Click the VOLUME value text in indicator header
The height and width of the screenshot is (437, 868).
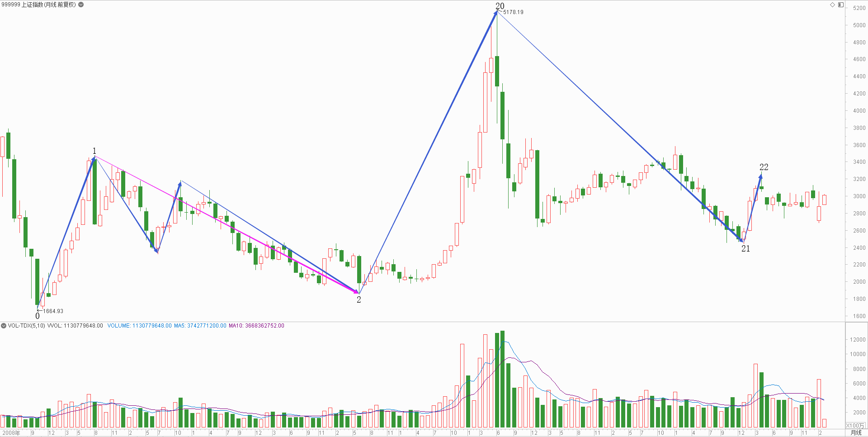click(x=139, y=326)
